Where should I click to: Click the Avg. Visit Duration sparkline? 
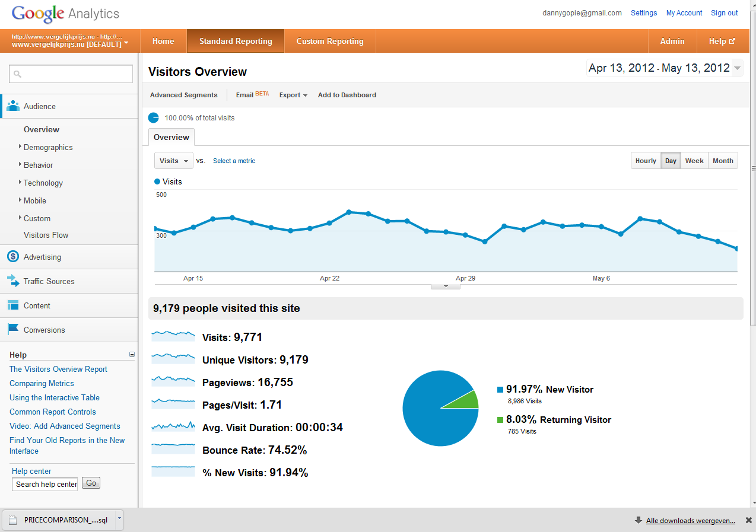tap(173, 426)
